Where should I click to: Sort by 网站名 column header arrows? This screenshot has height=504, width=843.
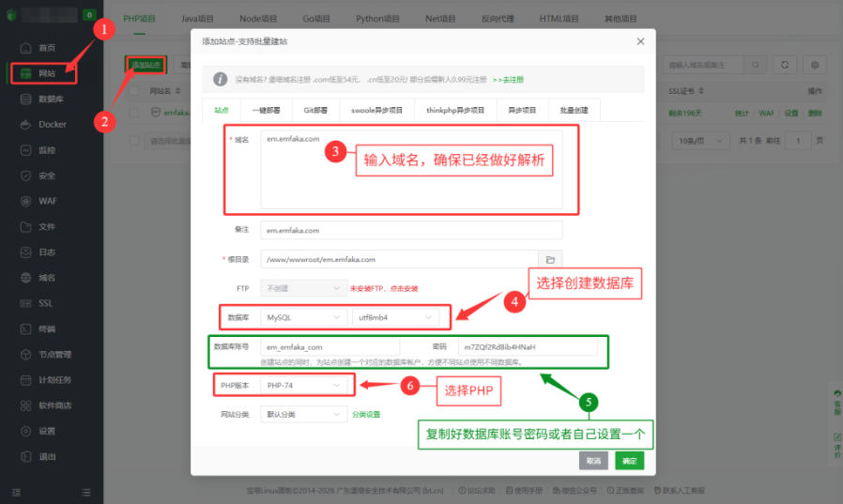click(x=178, y=91)
